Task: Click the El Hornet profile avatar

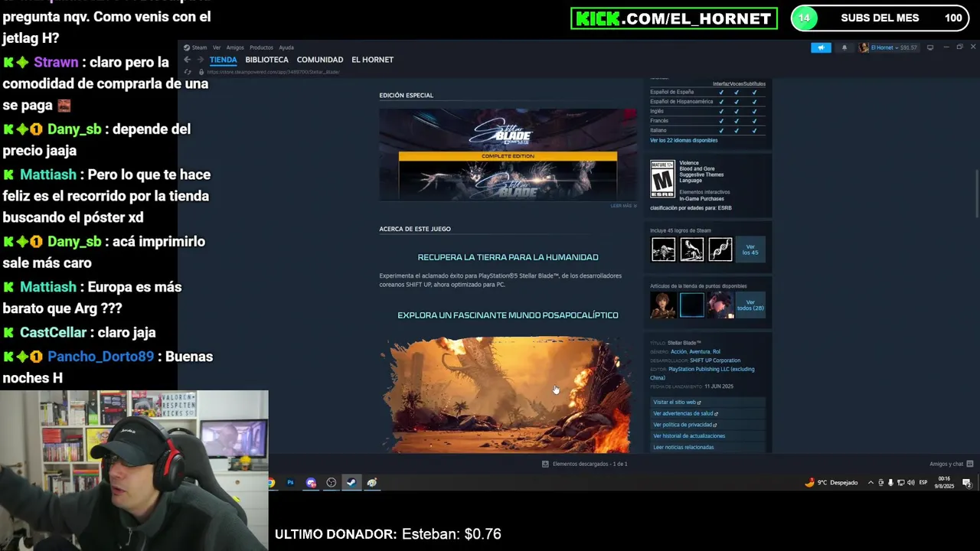Action: click(864, 47)
